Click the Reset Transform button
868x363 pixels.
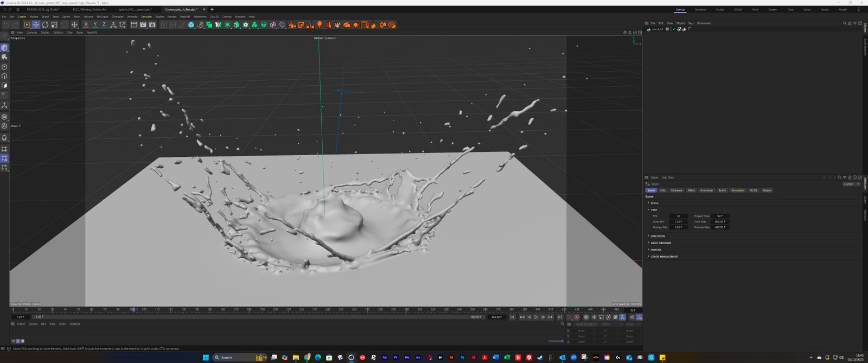[x=585, y=324]
